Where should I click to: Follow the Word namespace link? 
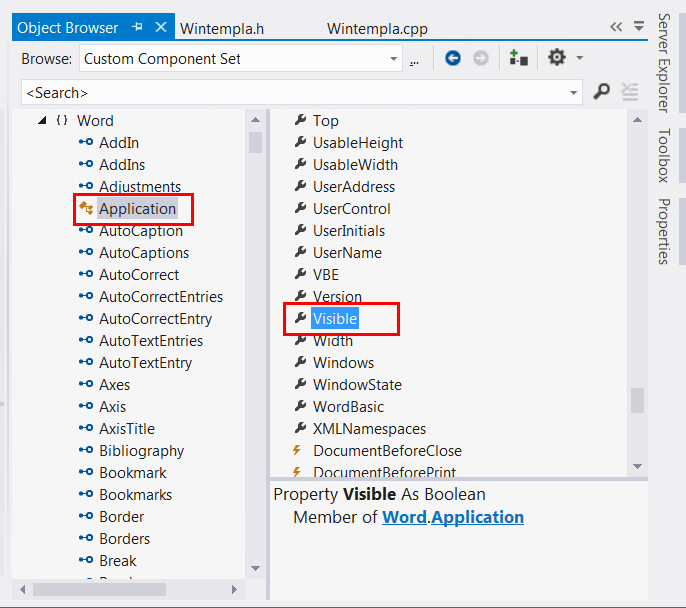[404, 517]
